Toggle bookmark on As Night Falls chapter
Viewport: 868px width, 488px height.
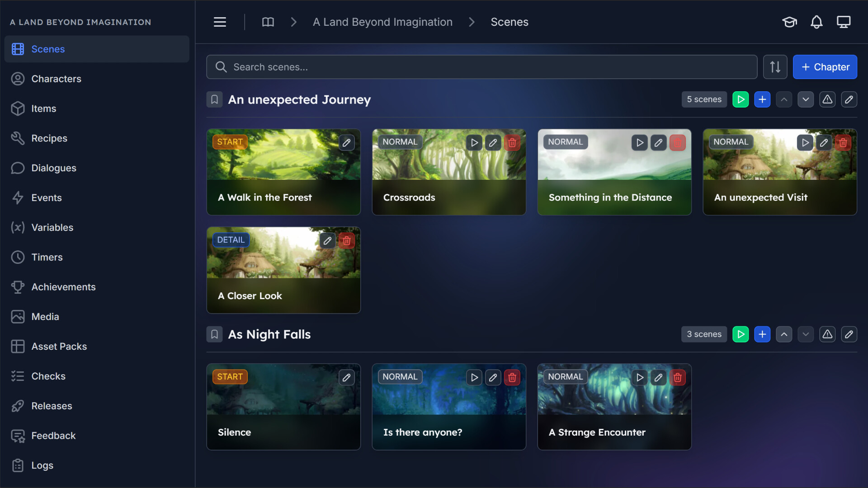tap(214, 334)
